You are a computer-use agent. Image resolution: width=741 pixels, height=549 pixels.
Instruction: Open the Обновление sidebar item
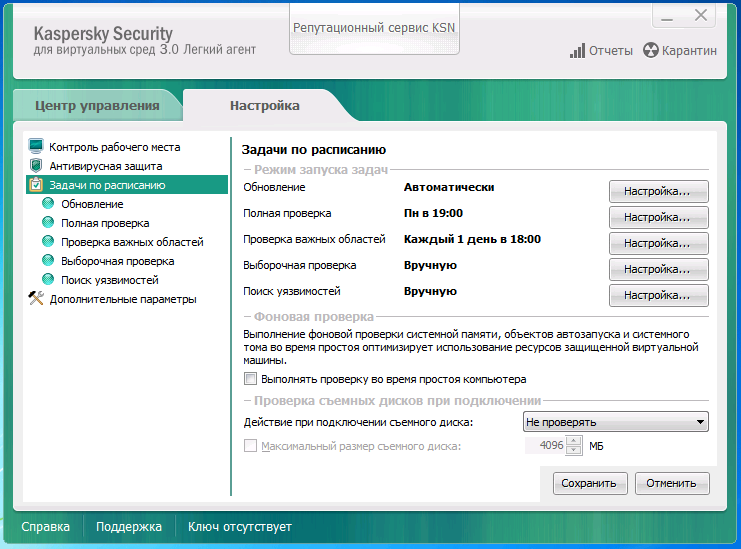92,204
